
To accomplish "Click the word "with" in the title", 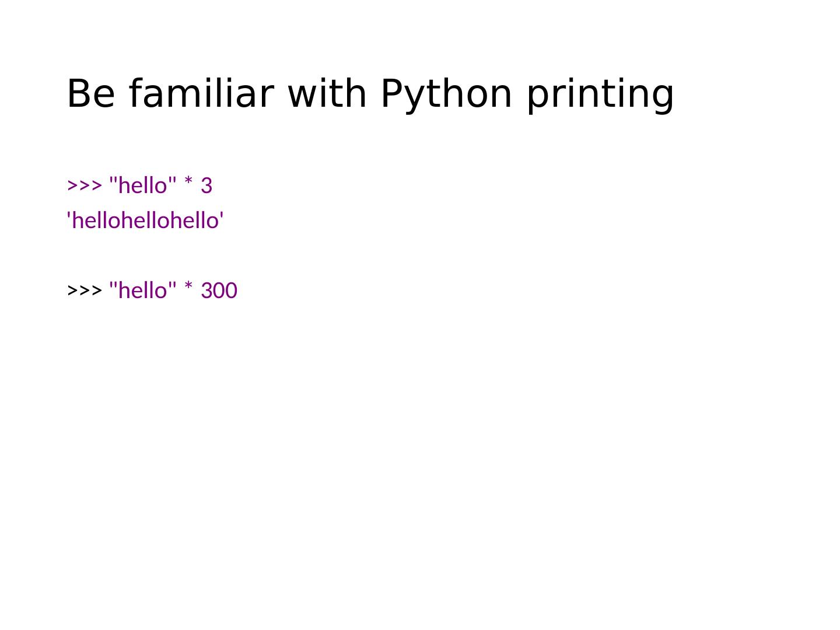I will 327,94.
